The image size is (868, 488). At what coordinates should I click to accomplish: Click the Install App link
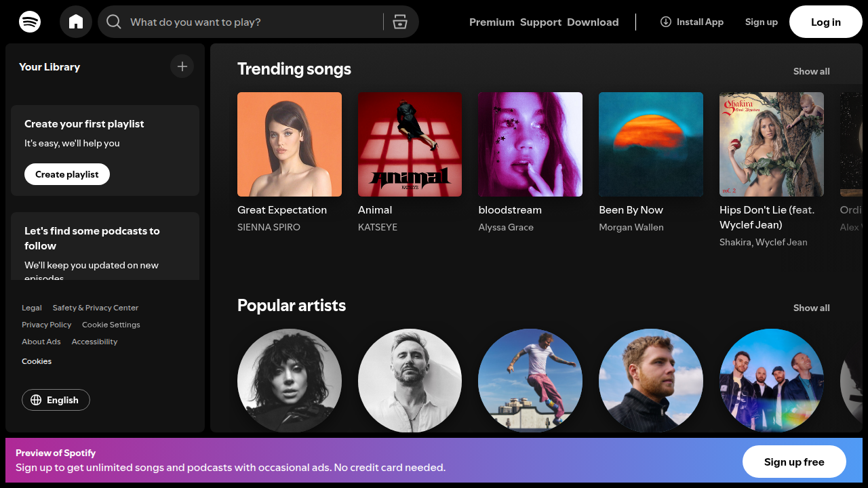coord(692,22)
